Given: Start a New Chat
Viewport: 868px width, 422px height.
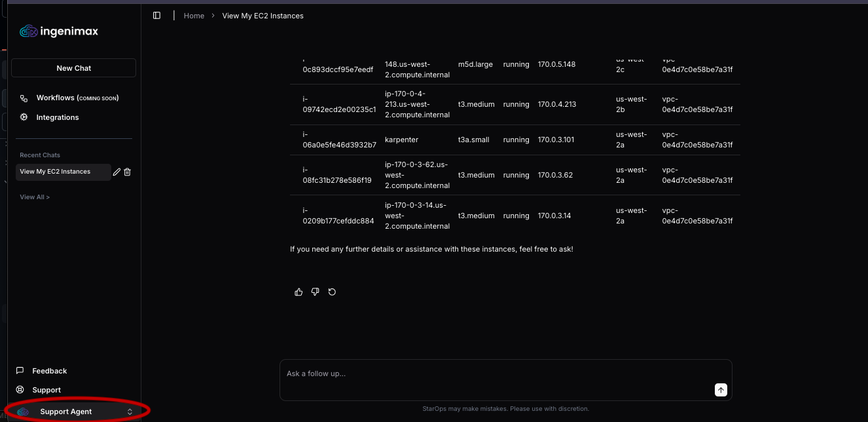Looking at the screenshot, I should coord(73,68).
